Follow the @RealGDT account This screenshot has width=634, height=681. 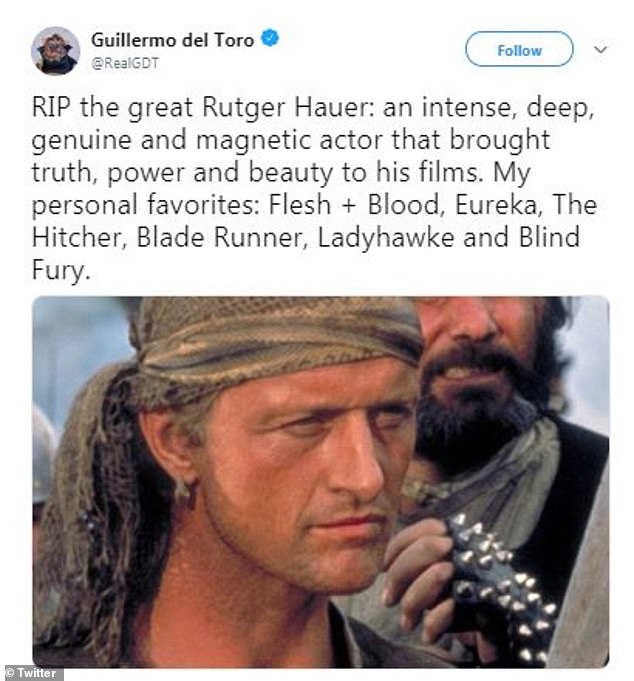point(519,49)
